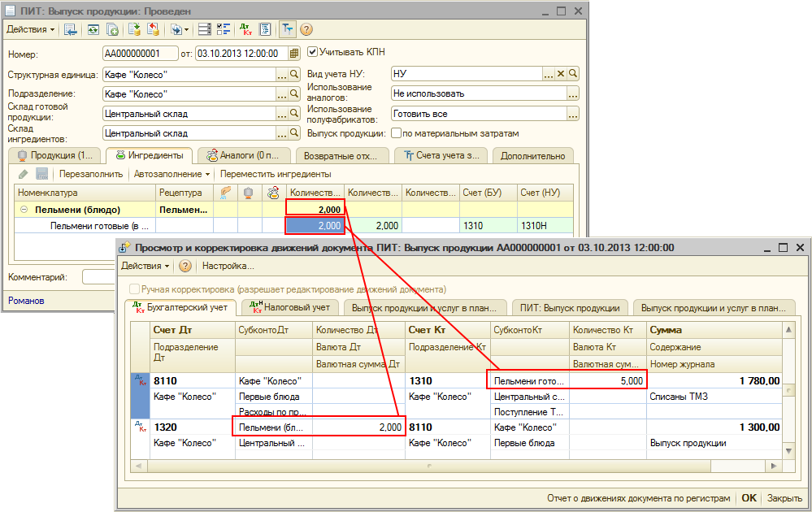Click the Дт/Кт document movements toolbar icon
812x512 pixels.
[x=245, y=29]
